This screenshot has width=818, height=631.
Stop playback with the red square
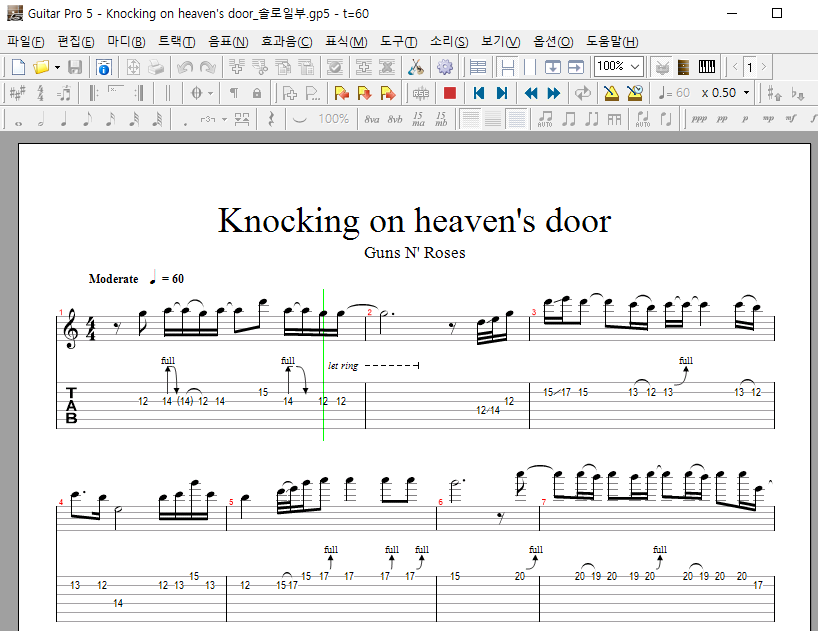click(450, 93)
